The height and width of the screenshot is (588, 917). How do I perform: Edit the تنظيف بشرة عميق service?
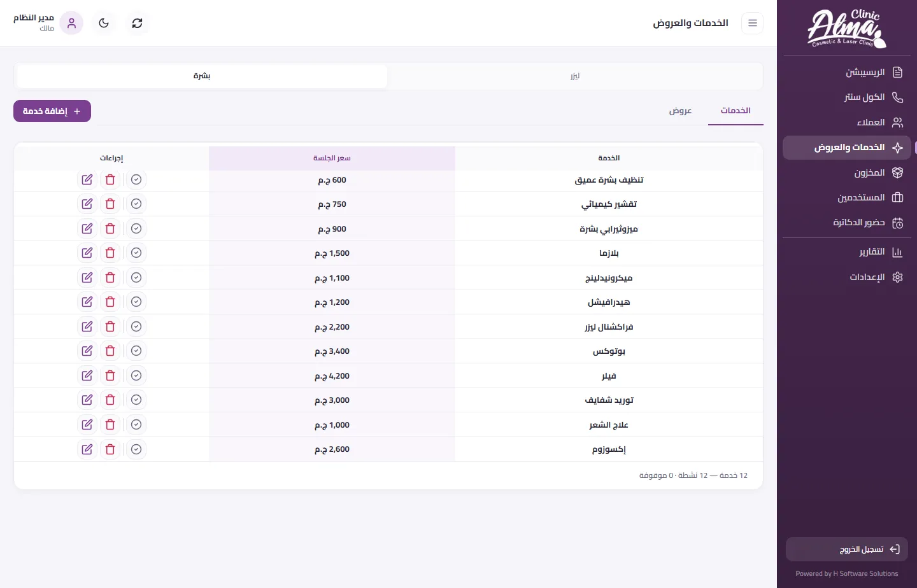(x=87, y=179)
